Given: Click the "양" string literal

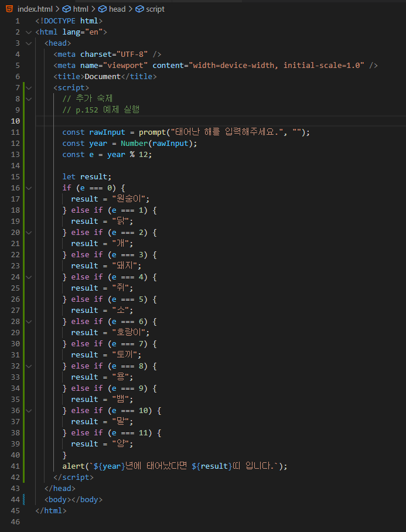Looking at the screenshot, I should (x=121, y=444).
